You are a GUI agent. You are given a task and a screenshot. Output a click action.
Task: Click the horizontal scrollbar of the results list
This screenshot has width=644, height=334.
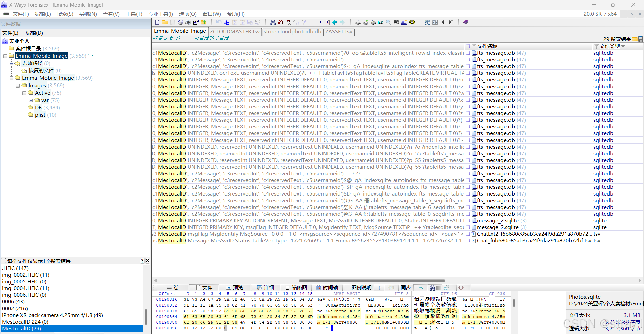[x=372, y=281]
